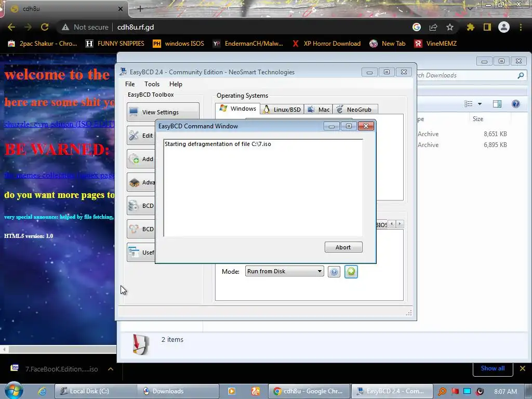Screen dimensions: 532x399
Task: Click Show all downloads
Action: [493, 368]
